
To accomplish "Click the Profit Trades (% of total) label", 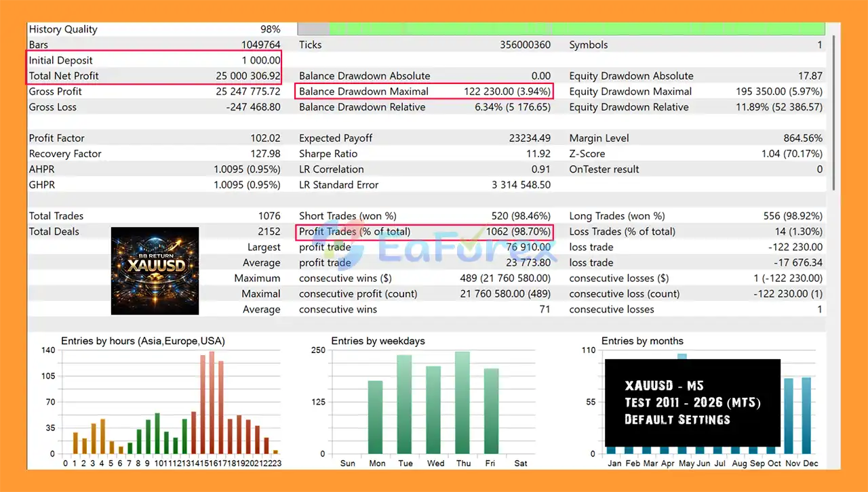I will point(355,232).
